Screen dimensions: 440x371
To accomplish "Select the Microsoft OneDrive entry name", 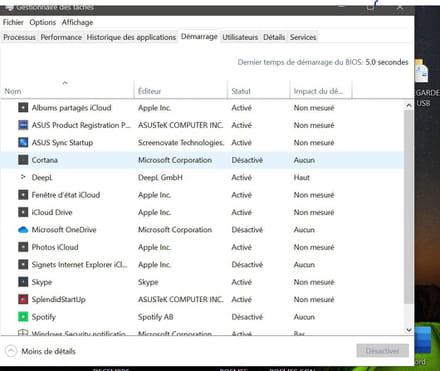I will point(64,230).
